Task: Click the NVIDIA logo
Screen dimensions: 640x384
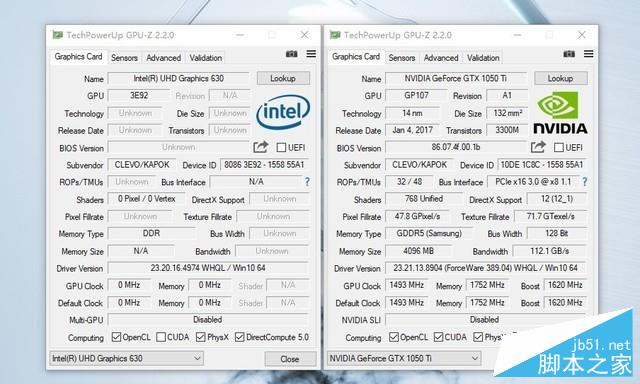Action: pos(560,113)
